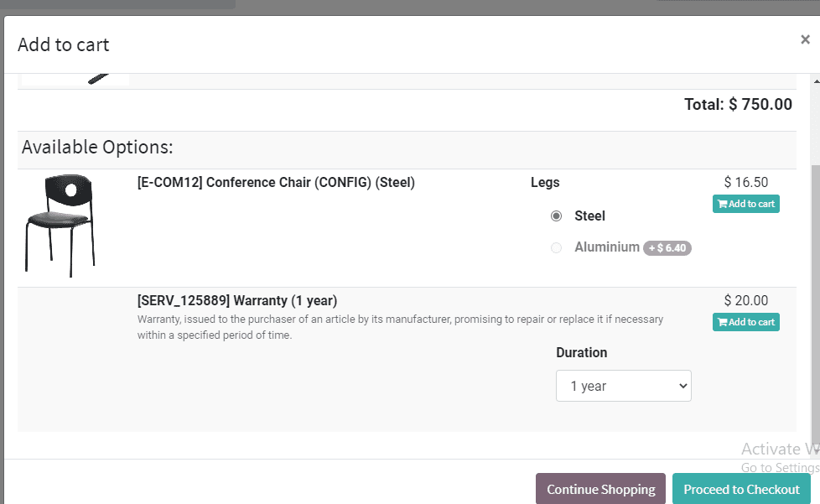
Task: Click the scroll up arrow
Action: coord(817,81)
